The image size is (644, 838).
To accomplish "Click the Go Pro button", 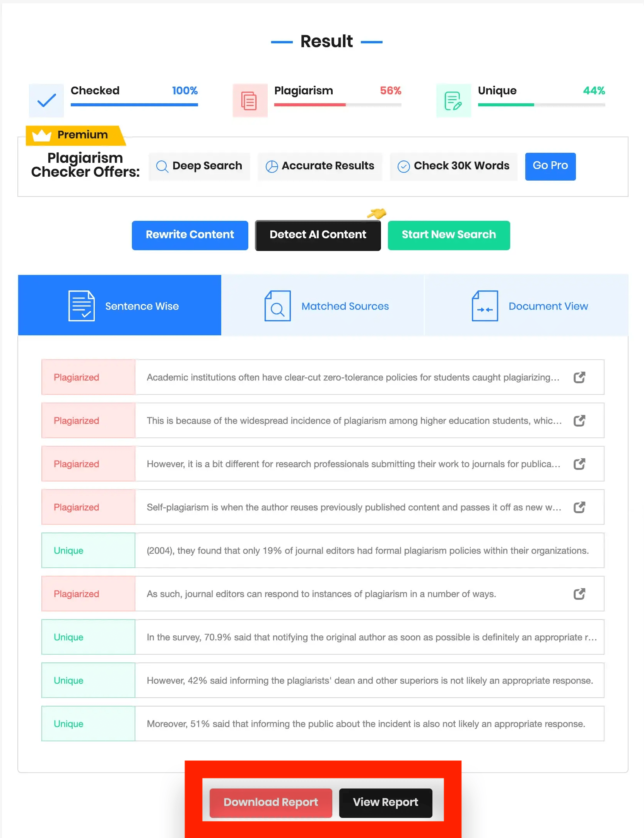I will coord(550,166).
